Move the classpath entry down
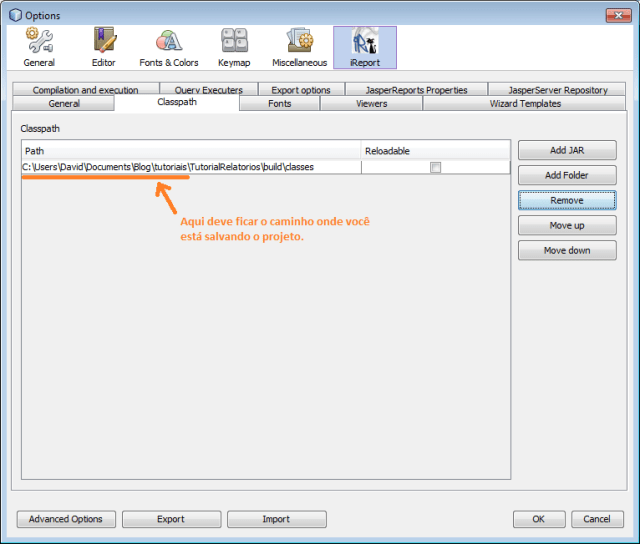The width and height of the screenshot is (640, 544). tap(567, 250)
